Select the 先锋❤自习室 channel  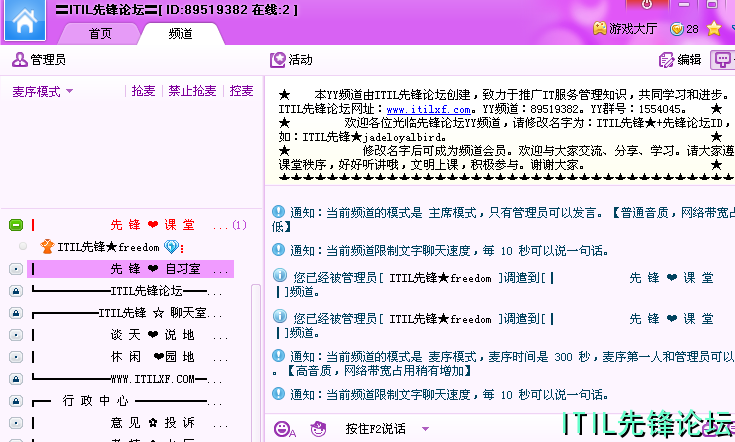(130, 269)
